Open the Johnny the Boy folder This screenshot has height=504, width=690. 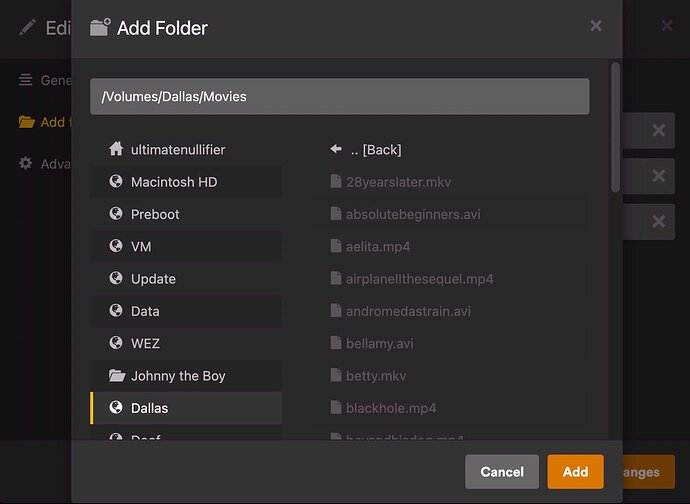[x=186, y=376]
